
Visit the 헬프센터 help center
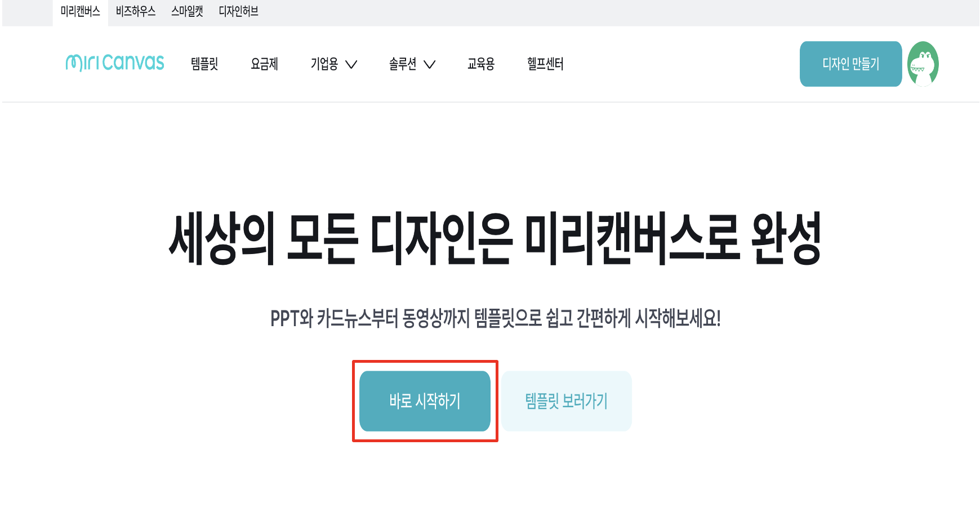point(545,64)
